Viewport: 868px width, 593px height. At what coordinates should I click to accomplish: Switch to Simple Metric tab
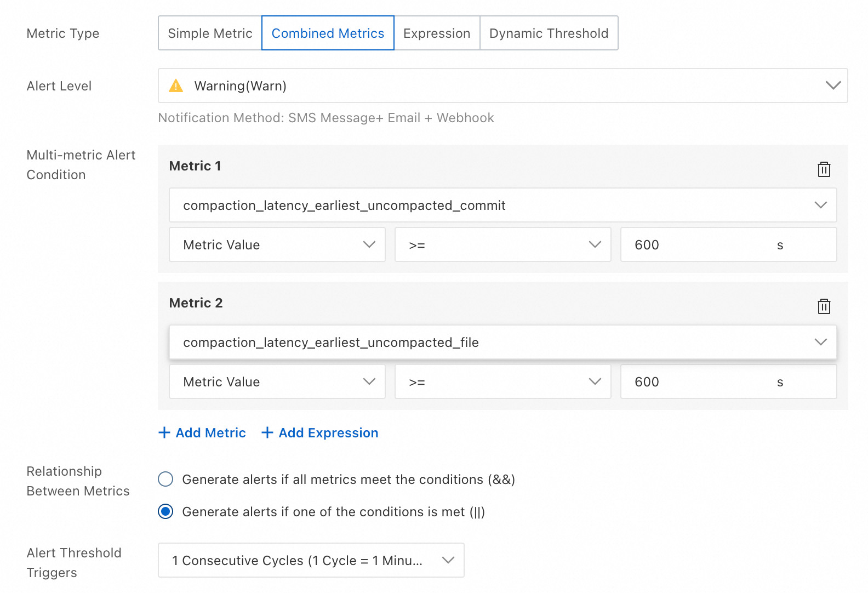click(x=210, y=33)
